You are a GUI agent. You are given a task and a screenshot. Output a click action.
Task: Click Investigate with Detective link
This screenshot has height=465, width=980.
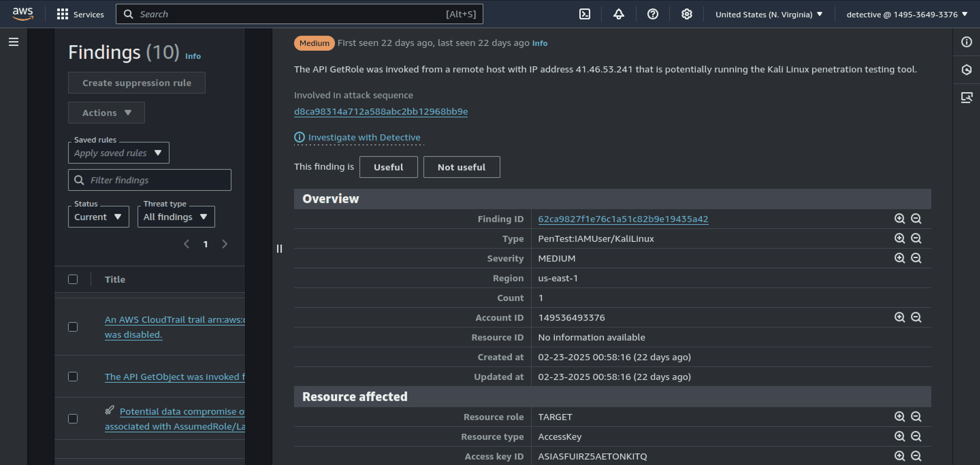point(359,137)
